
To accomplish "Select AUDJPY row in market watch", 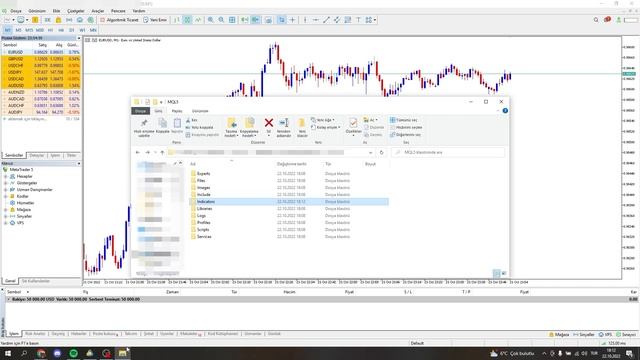I will click(41, 112).
